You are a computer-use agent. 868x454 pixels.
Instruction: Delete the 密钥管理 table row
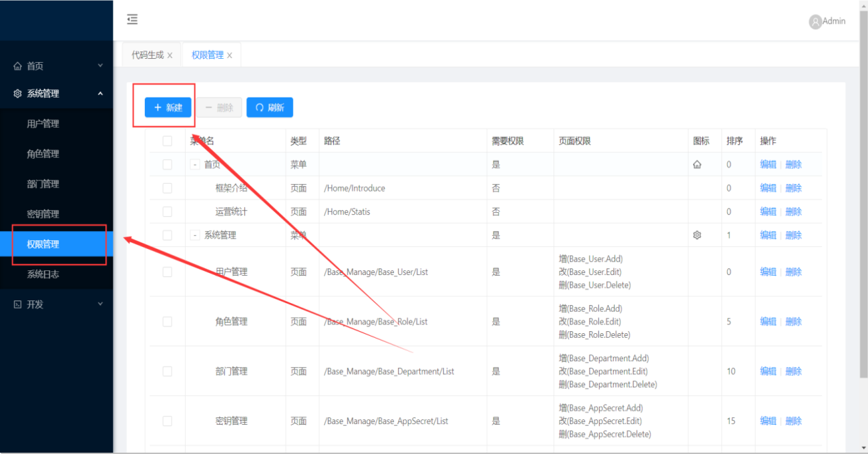point(793,421)
